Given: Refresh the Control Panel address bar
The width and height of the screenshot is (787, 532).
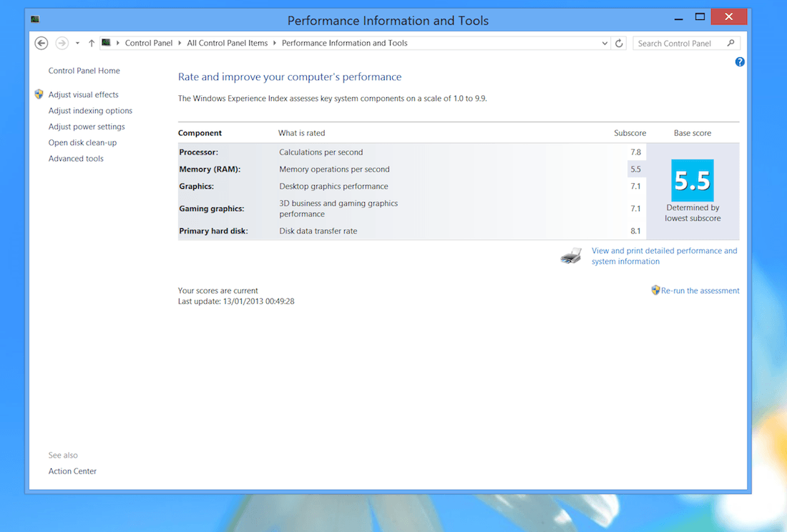Looking at the screenshot, I should [x=620, y=43].
